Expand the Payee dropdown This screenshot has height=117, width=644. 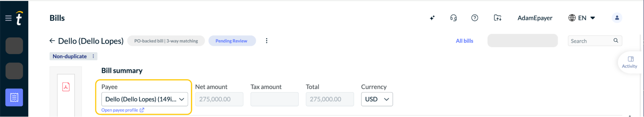[145, 99]
